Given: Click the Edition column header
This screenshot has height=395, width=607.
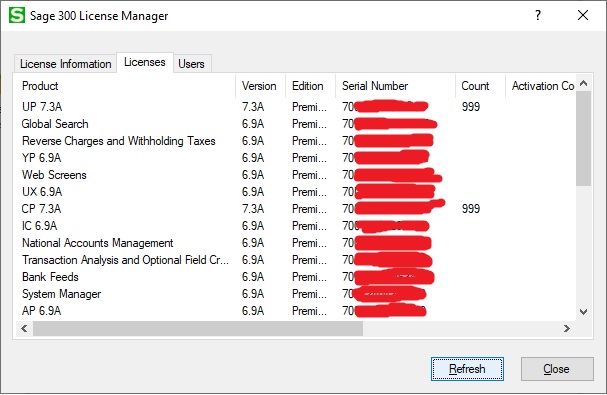Looking at the screenshot, I should point(310,86).
